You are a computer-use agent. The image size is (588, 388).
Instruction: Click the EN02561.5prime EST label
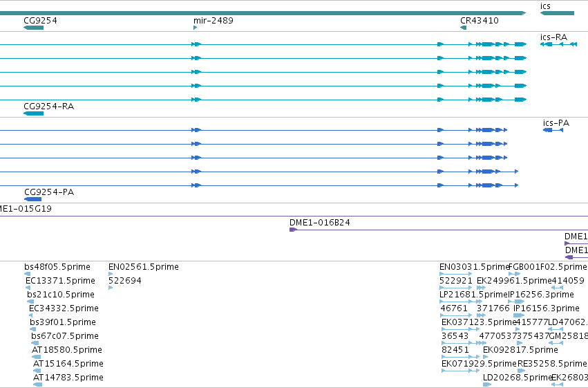pyautogui.click(x=144, y=267)
